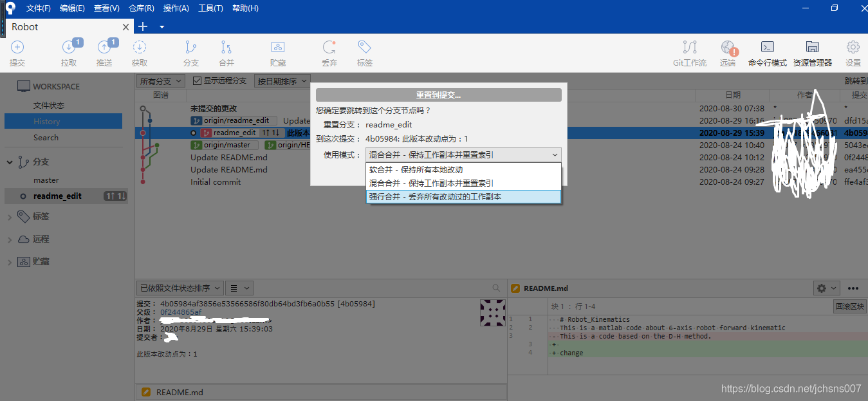Select 文件状态 in WORKSPACE
Viewport: 868px width, 401px height.
tap(49, 105)
